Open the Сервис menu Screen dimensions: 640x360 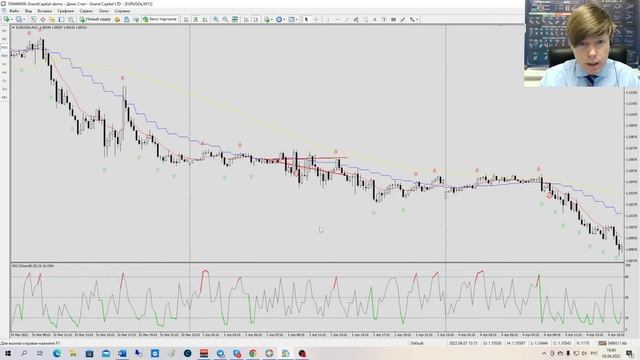coord(86,11)
